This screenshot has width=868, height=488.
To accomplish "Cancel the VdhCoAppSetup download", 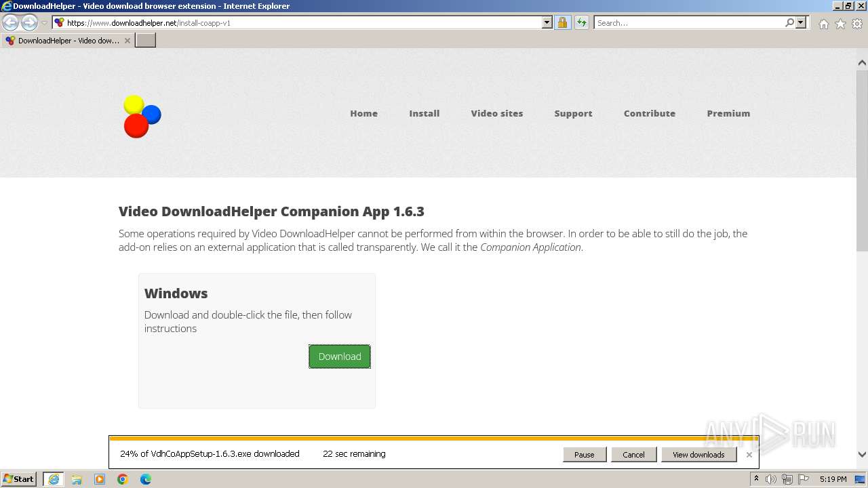I will tap(633, 455).
